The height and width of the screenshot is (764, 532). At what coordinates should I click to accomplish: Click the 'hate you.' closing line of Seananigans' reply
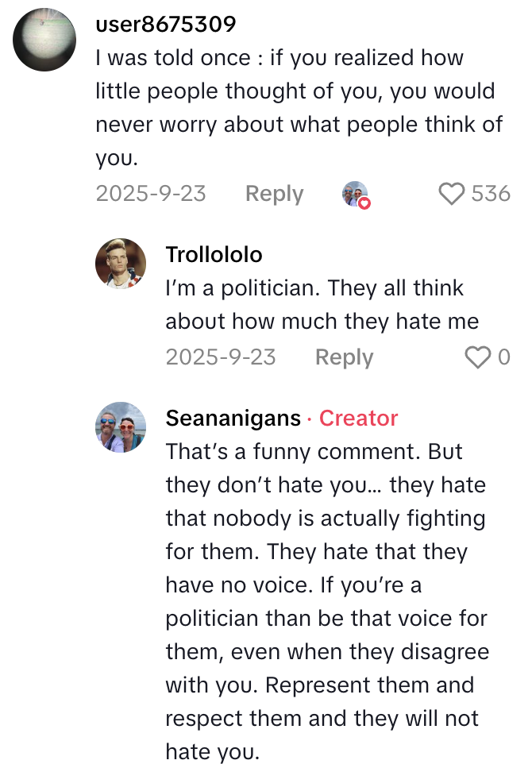tap(212, 751)
